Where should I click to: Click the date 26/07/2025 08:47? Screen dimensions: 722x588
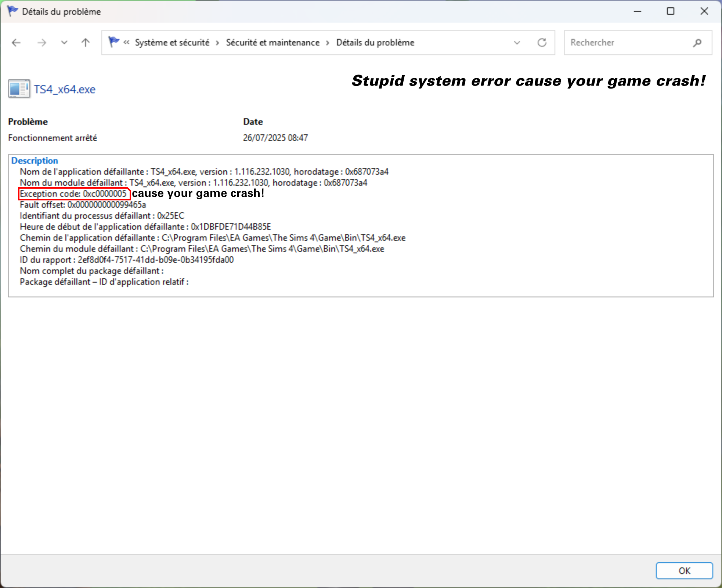(275, 138)
